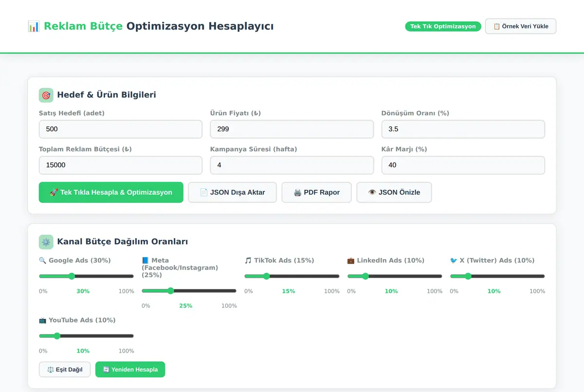
Task: Focus the Satış Hedefi (adet) field
Action: (x=121, y=129)
